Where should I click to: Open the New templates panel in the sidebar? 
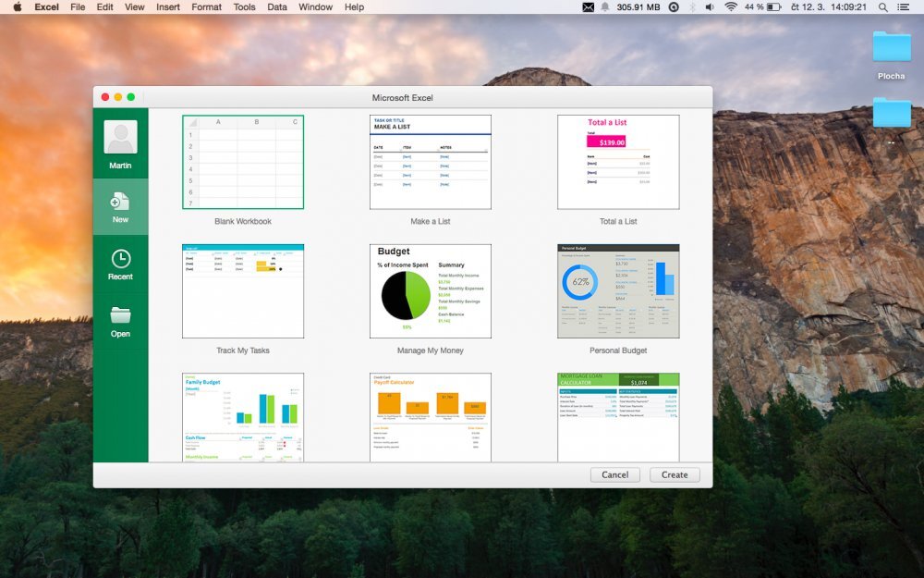[x=120, y=206]
